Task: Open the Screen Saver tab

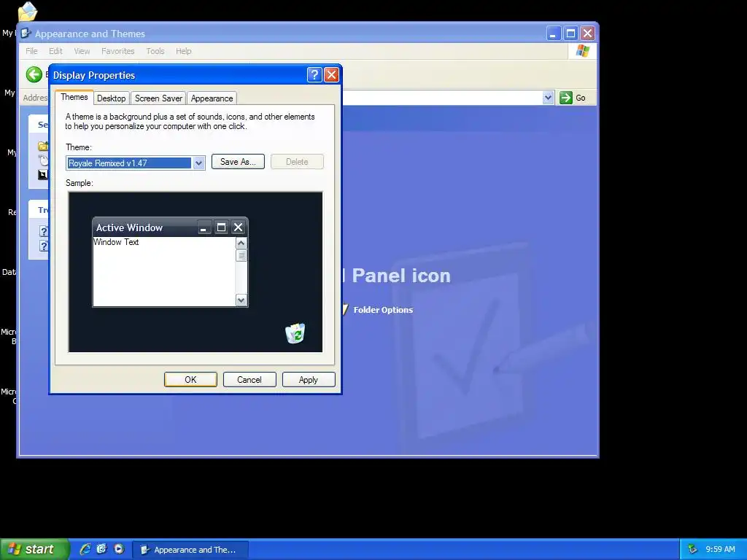Action: point(158,98)
